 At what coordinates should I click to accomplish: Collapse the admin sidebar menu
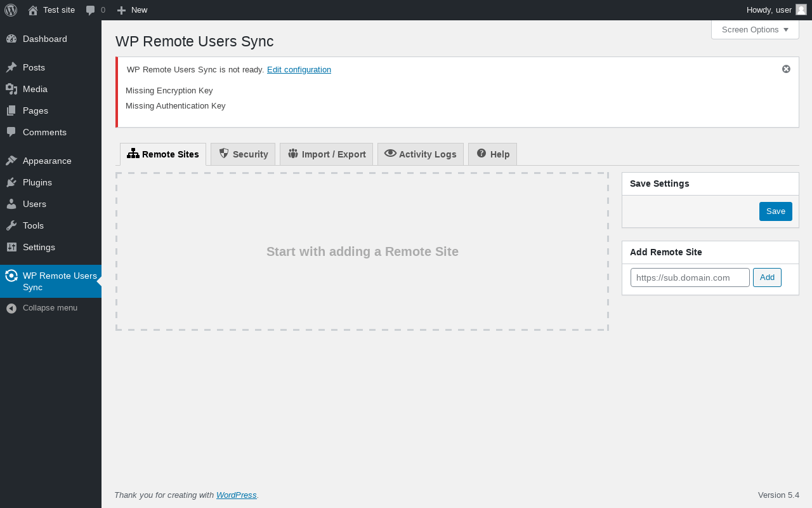point(49,308)
